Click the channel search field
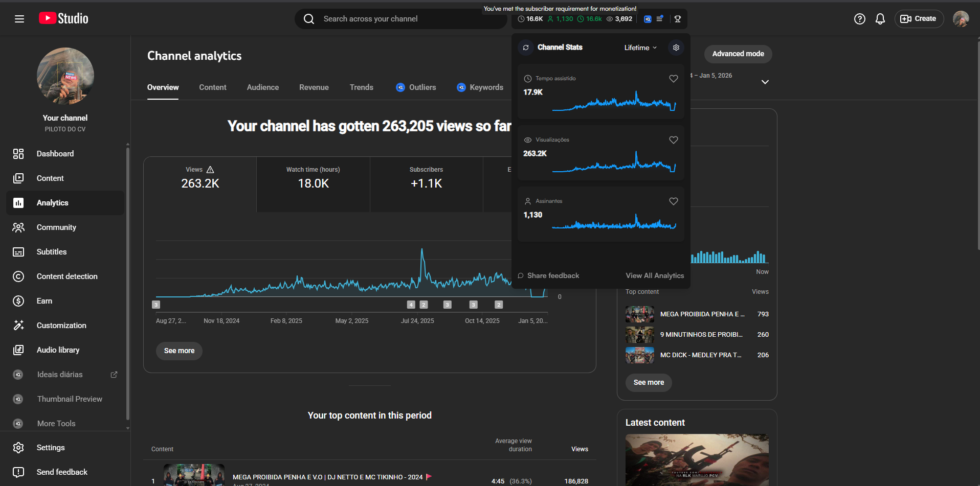 (x=399, y=19)
